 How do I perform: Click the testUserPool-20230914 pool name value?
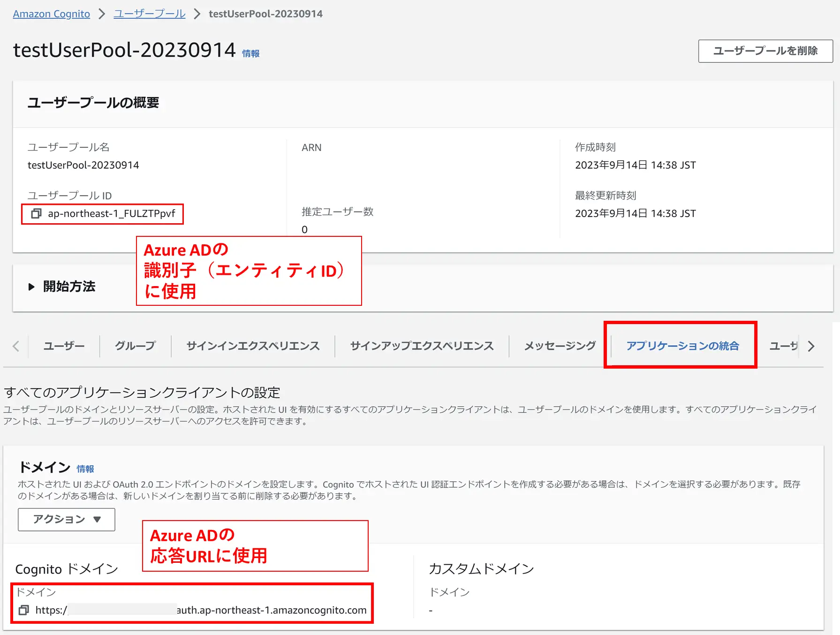click(83, 165)
